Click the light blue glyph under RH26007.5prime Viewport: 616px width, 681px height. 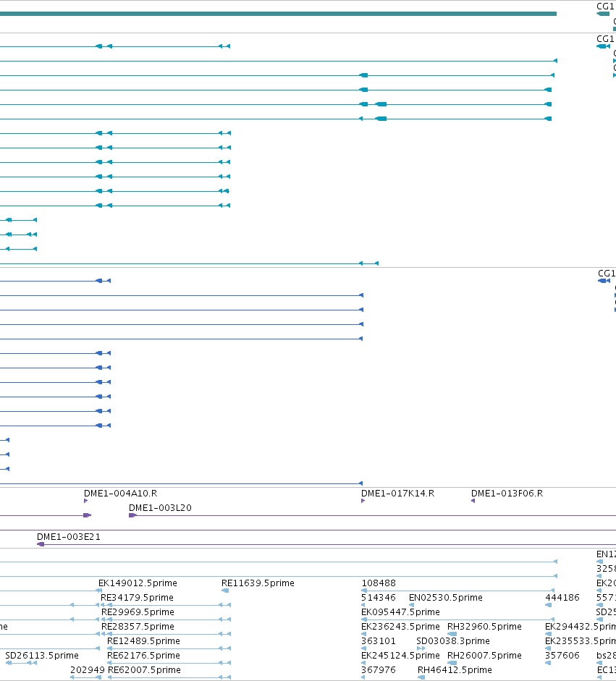click(x=452, y=663)
